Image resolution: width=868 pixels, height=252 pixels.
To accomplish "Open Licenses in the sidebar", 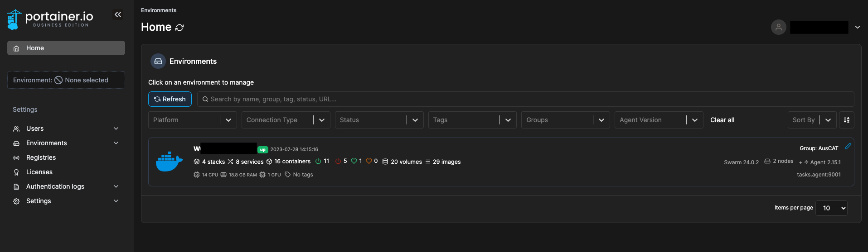I will click(39, 172).
